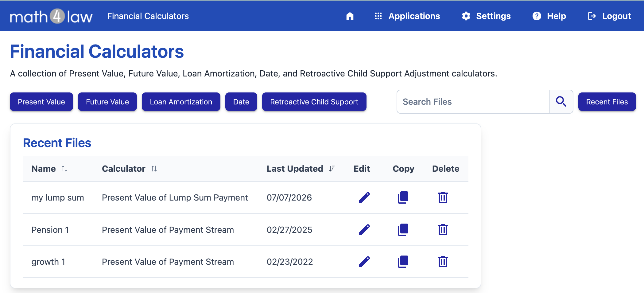This screenshot has width=644, height=293.
Task: Open Settings from the top bar
Action: click(x=486, y=16)
